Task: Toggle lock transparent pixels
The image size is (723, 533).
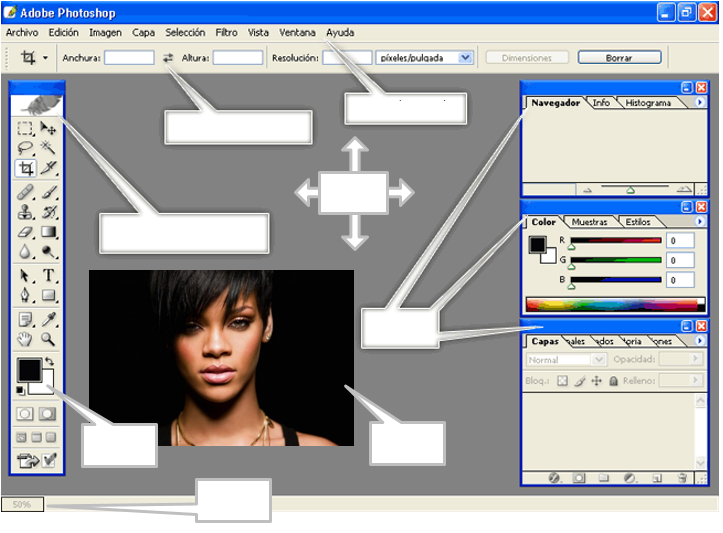Action: pyautogui.click(x=562, y=381)
